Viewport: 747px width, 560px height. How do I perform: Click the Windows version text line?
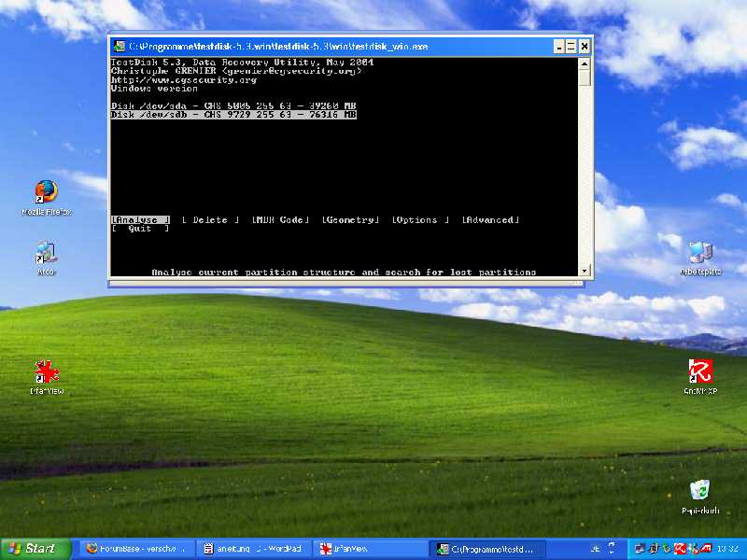tap(154, 89)
